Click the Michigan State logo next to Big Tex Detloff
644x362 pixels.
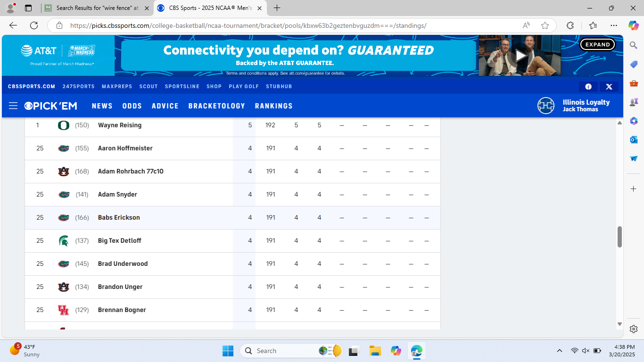pos(63,240)
